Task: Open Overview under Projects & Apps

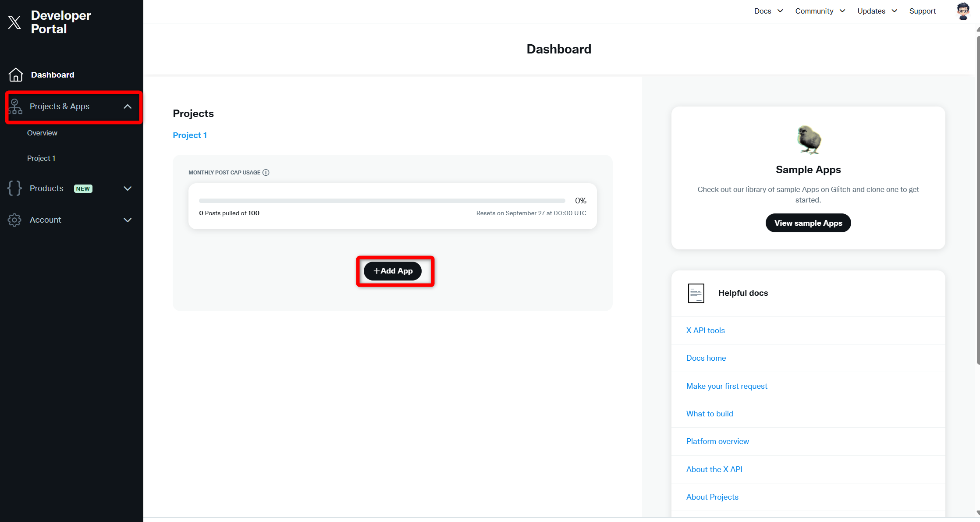Action: [42, 133]
